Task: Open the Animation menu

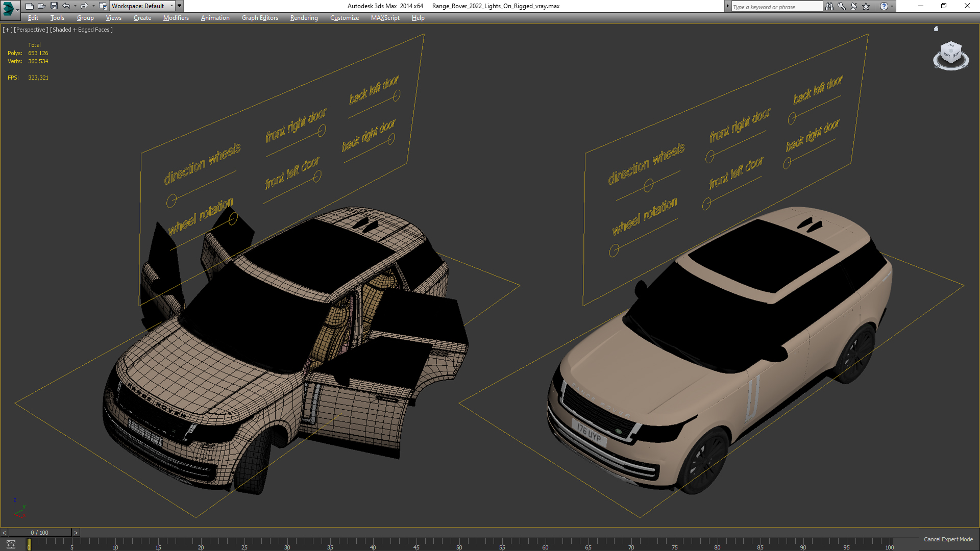Action: (215, 18)
